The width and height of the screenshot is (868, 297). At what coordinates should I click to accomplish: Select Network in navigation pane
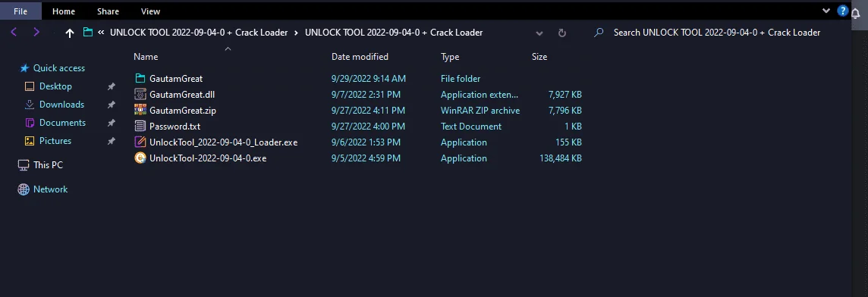[x=50, y=189]
